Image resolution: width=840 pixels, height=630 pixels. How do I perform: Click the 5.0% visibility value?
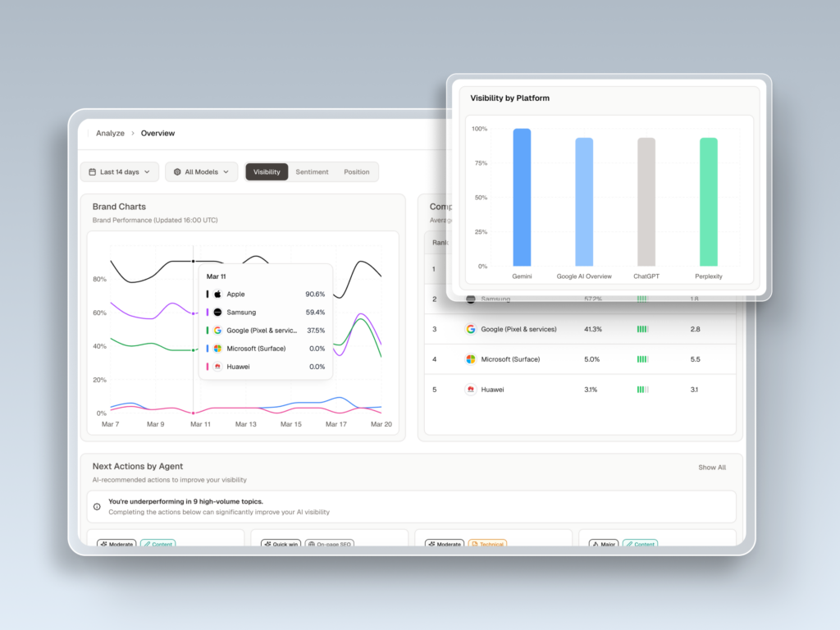(591, 359)
